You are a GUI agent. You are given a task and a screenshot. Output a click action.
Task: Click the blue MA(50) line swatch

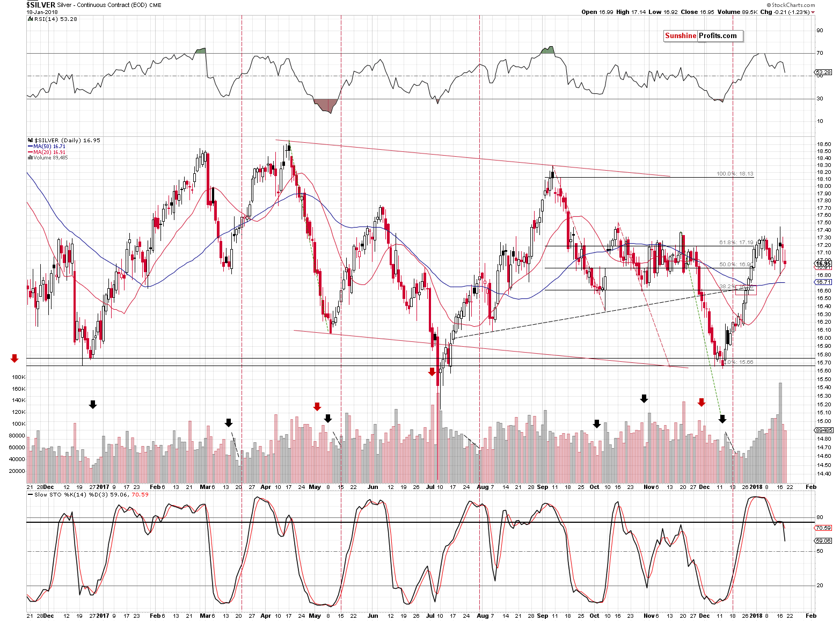tap(30, 147)
